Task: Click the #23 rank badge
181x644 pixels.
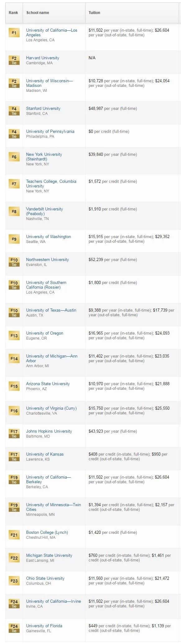Action: pos(14,581)
